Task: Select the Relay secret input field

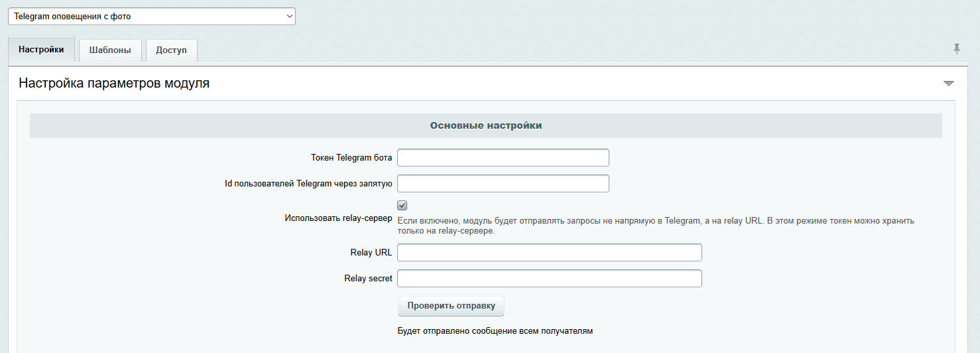Action: (x=549, y=279)
